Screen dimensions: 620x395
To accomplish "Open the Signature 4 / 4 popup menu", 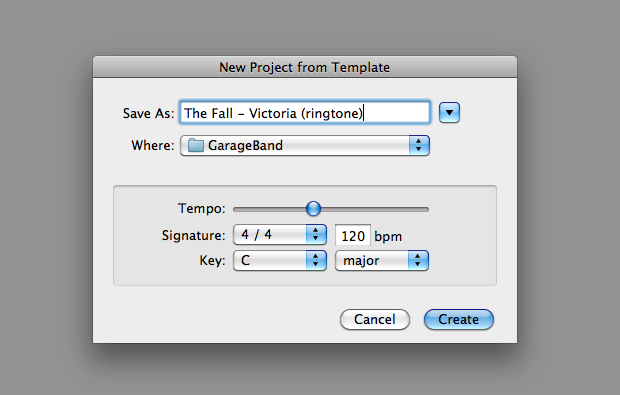I will click(x=280, y=235).
